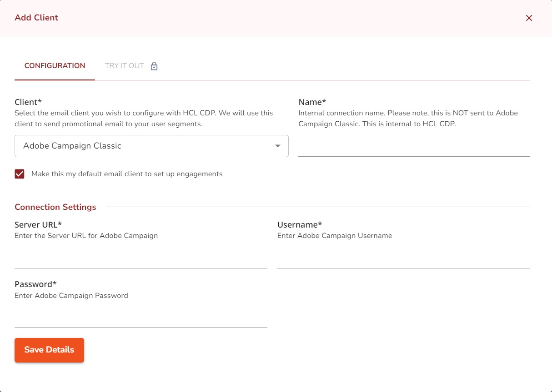The width and height of the screenshot is (552, 392).
Task: Click the Connection Settings section heading
Action: 55,207
